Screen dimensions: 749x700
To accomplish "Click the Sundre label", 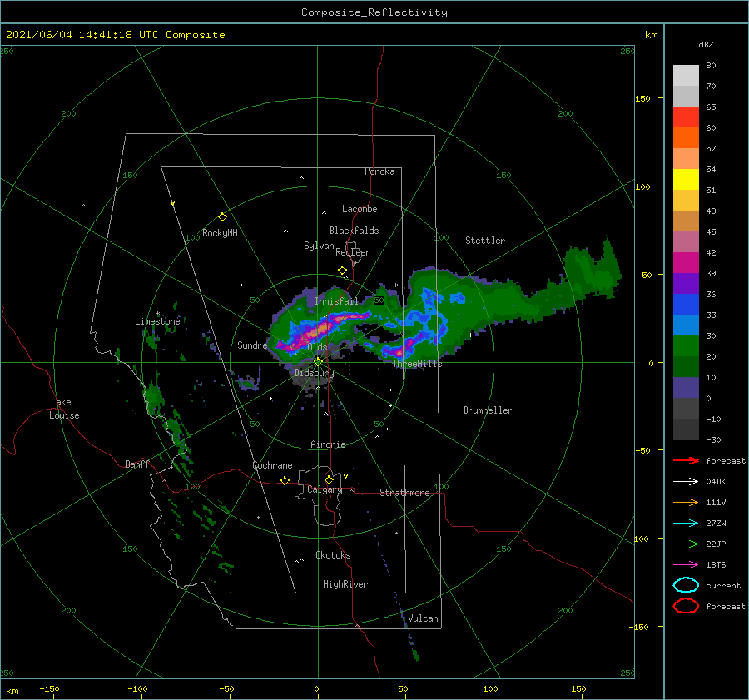I will [x=252, y=345].
